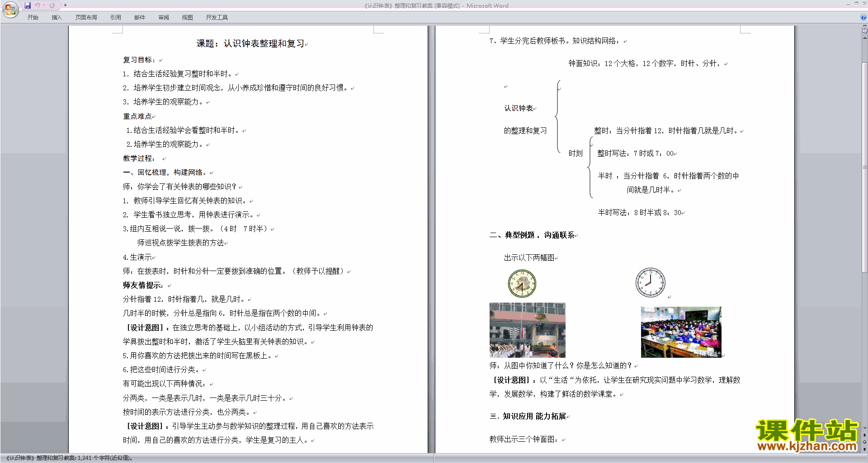Open the 插入 ribbon tab
The width and height of the screenshot is (868, 463).
pos(57,18)
